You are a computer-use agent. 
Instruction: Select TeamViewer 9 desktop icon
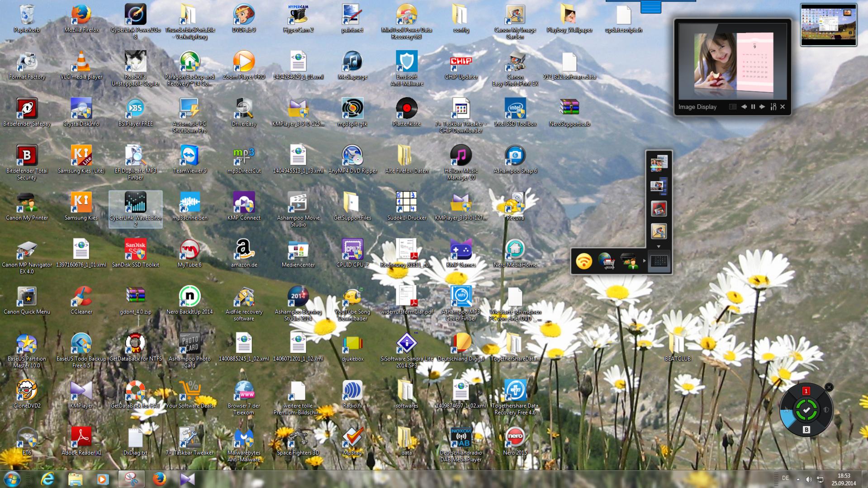[x=190, y=160]
